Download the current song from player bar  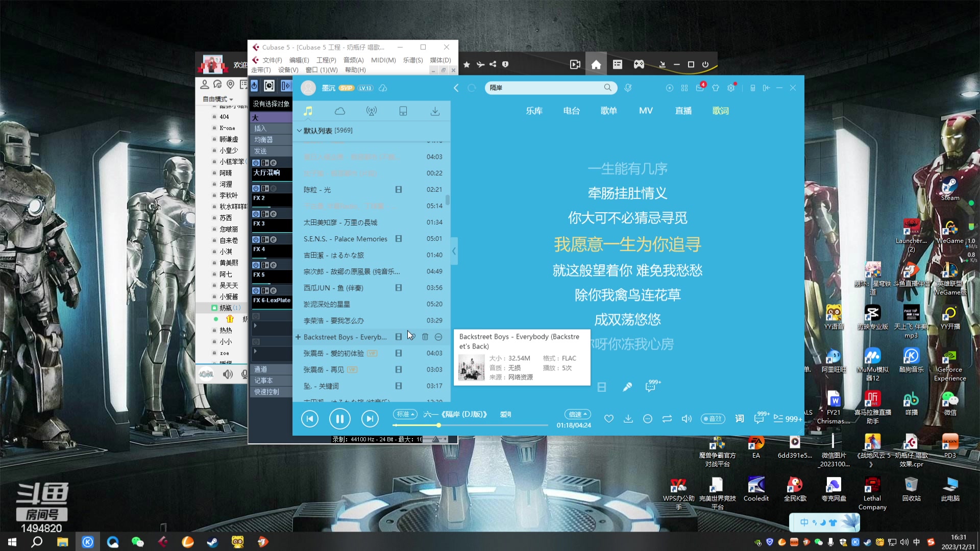click(628, 419)
